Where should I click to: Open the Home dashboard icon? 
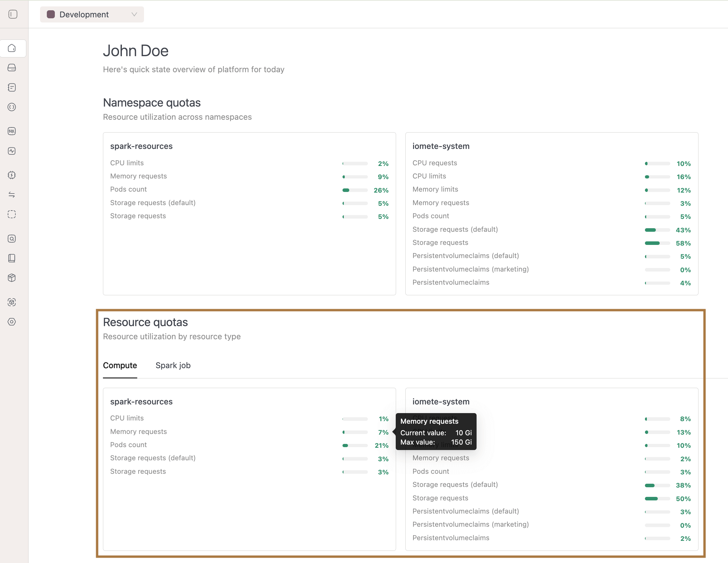point(12,48)
